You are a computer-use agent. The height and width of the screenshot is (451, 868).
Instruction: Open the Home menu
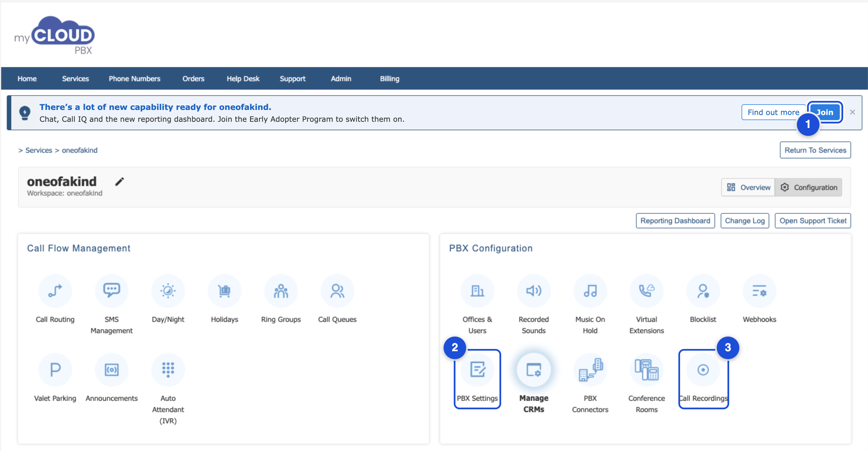pyautogui.click(x=27, y=78)
